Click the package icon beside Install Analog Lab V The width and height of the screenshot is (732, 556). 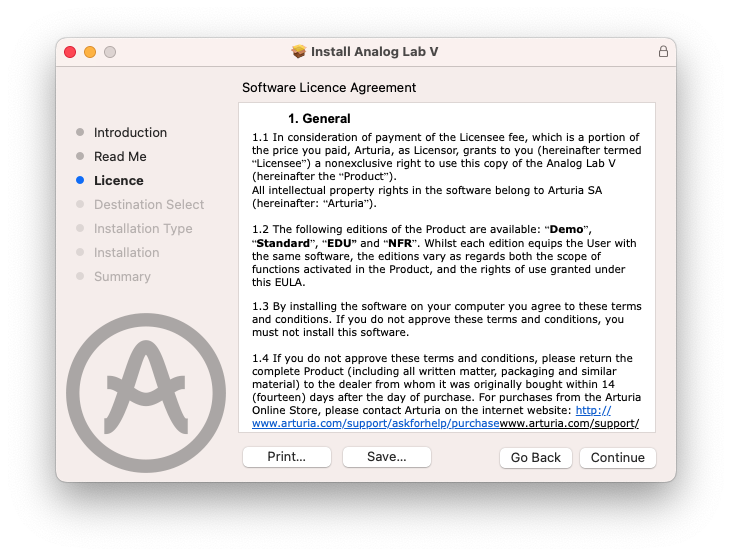(x=298, y=51)
